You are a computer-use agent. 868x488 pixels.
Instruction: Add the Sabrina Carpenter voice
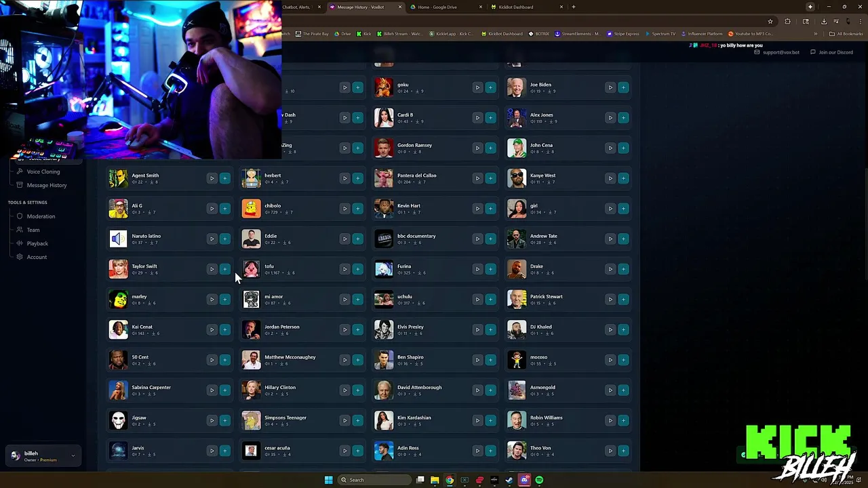point(224,390)
